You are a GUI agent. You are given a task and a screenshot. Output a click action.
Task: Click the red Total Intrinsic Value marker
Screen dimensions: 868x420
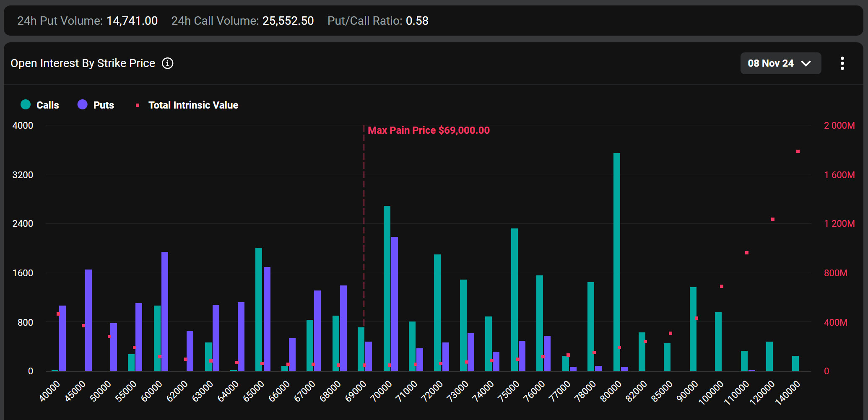138,105
